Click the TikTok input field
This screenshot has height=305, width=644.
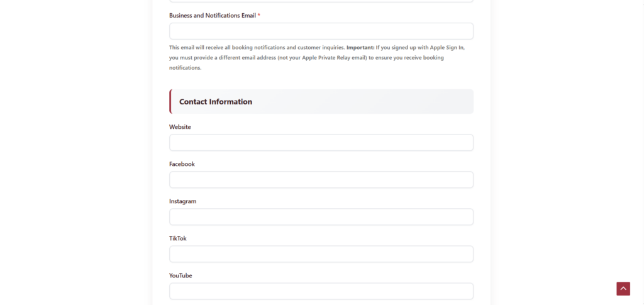[x=321, y=254]
